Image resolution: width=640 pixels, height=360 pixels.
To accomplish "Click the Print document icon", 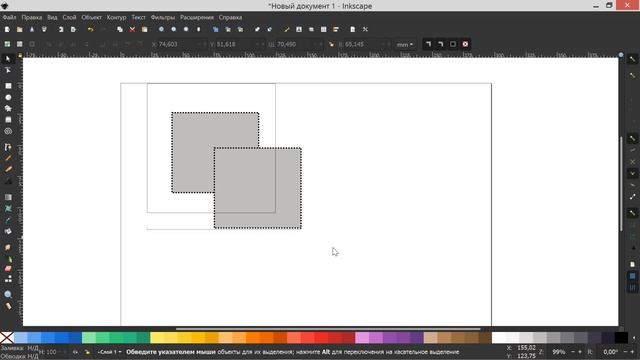I will pyautogui.click(x=44, y=29).
